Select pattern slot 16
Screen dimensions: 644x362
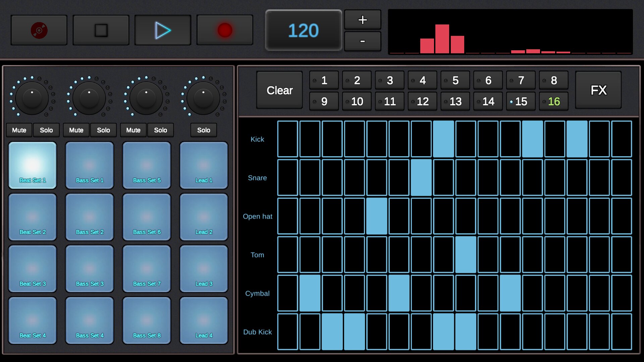(553, 101)
